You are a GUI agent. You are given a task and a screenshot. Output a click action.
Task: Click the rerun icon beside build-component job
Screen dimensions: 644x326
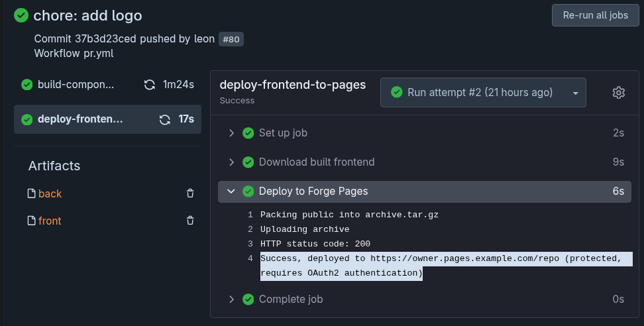point(150,84)
